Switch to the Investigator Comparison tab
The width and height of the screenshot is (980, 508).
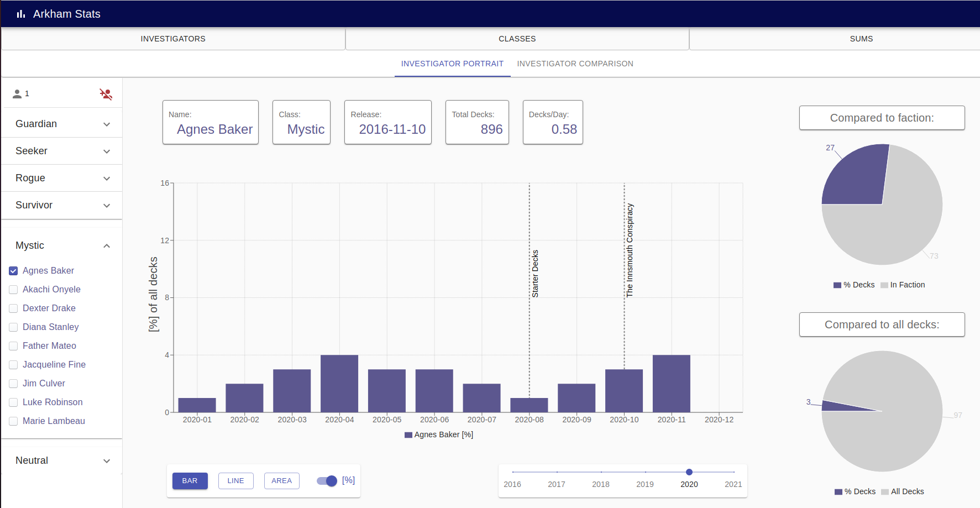click(575, 64)
